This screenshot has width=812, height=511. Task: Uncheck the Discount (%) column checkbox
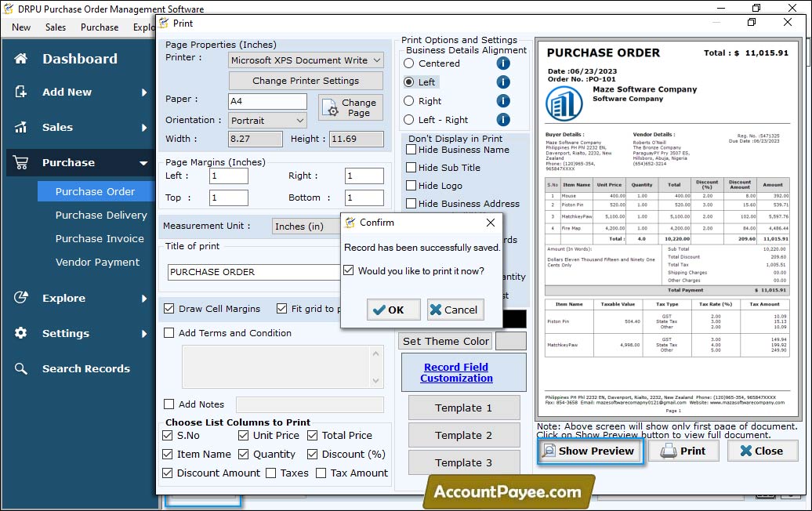coord(312,454)
